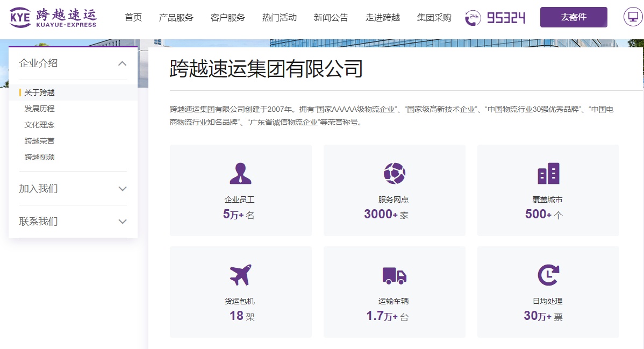Screen dimensions: 644x349
Task: Expand the 加入我们 sidebar section
Action: click(x=122, y=189)
